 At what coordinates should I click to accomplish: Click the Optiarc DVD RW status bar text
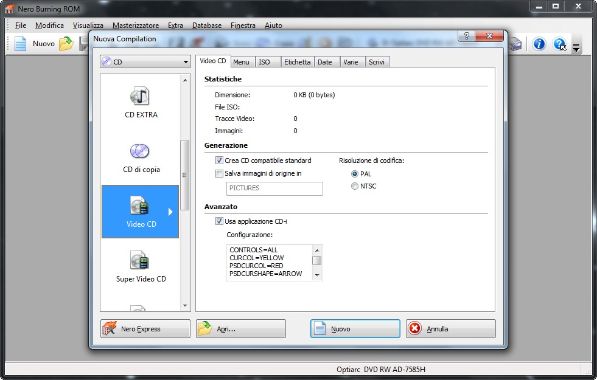[381, 369]
